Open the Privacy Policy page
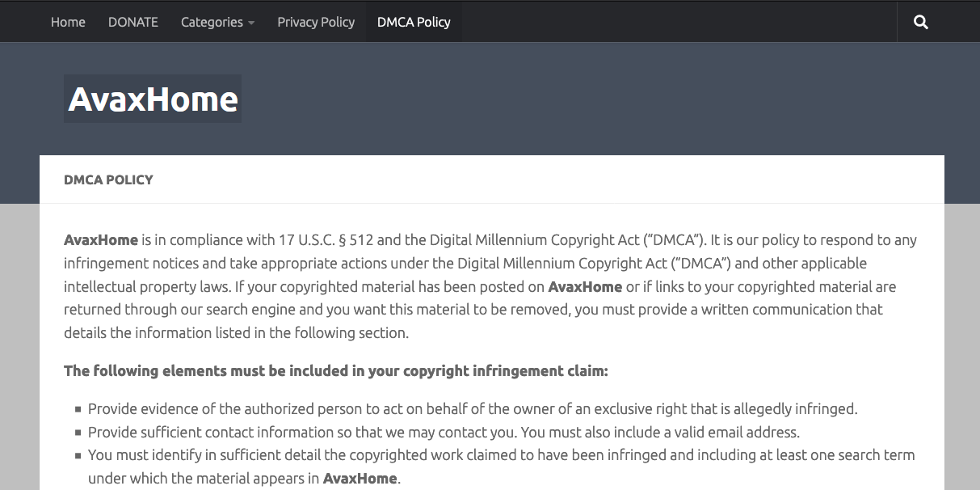This screenshot has width=980, height=490. tap(316, 22)
